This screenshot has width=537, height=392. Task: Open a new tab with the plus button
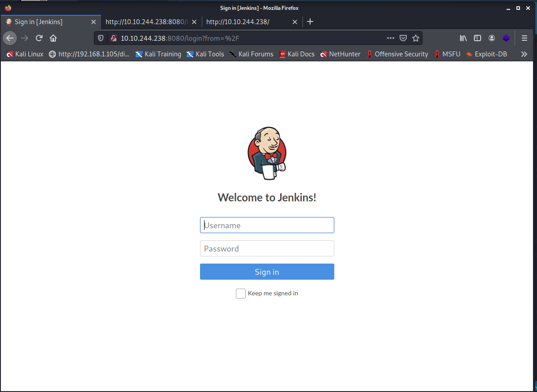310,21
